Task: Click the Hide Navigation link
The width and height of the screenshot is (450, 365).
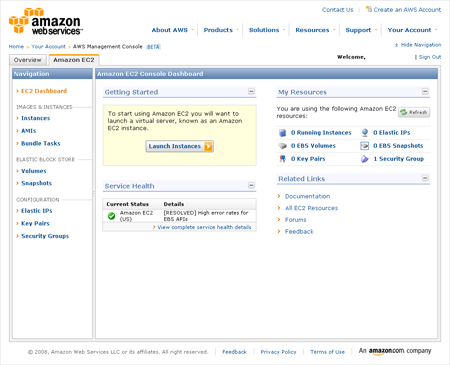Action: [418, 45]
